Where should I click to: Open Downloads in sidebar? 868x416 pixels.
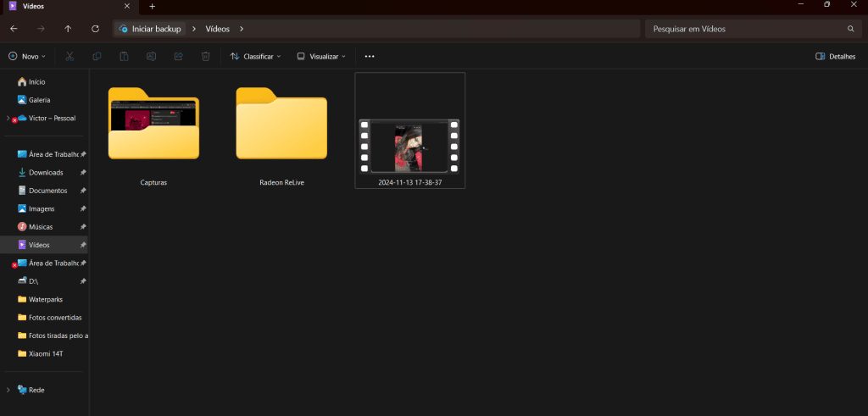[44, 173]
